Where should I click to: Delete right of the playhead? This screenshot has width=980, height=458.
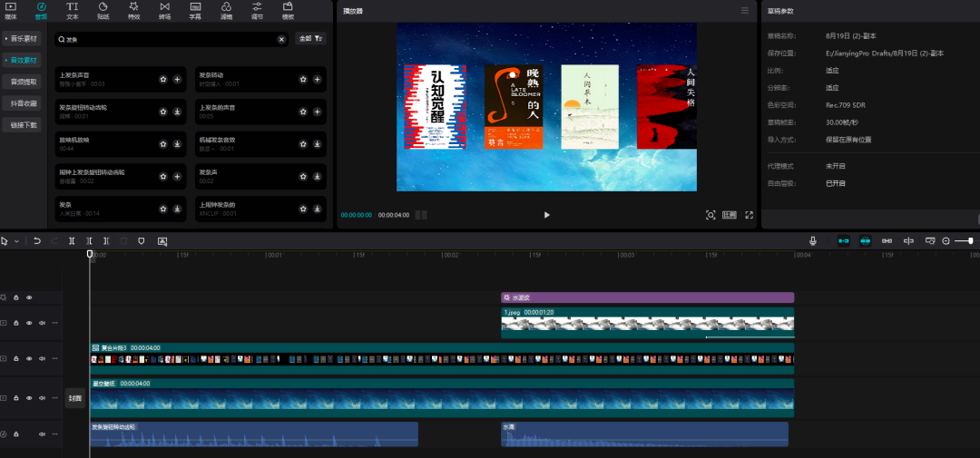point(106,241)
